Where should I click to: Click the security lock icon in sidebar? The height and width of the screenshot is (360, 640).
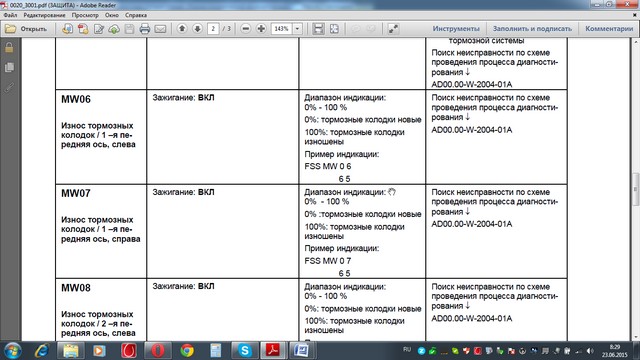point(9,48)
